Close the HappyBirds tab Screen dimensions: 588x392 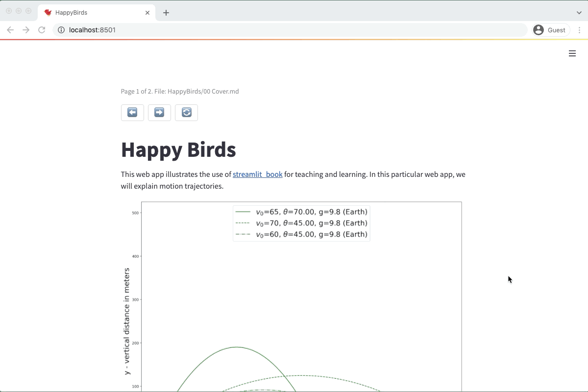click(x=147, y=13)
